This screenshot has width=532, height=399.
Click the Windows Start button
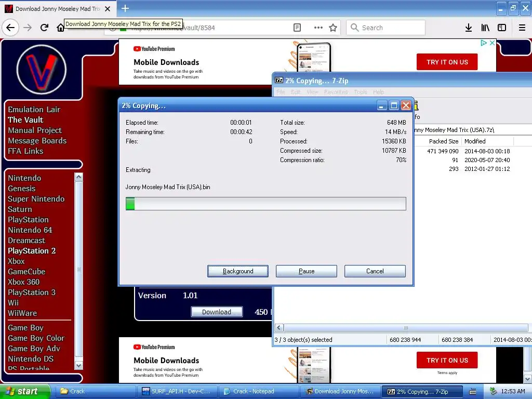[25, 392]
